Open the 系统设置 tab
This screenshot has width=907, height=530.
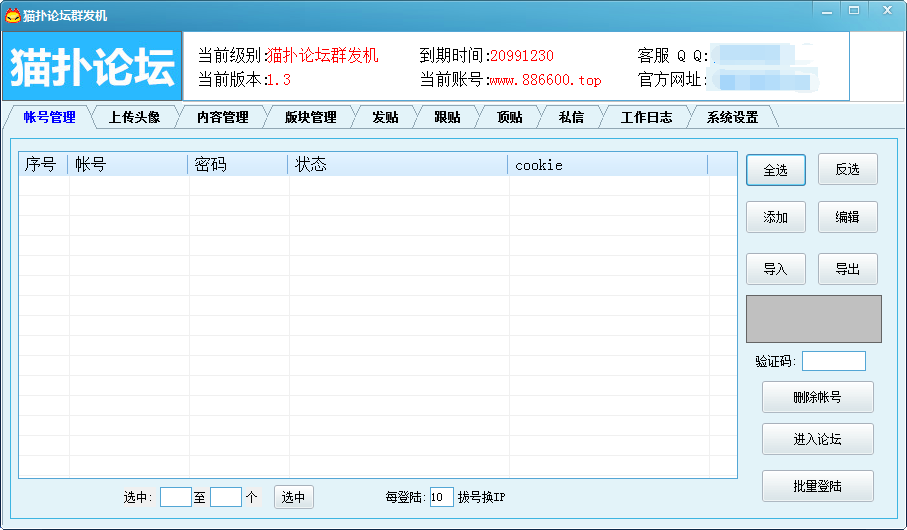coord(732,117)
